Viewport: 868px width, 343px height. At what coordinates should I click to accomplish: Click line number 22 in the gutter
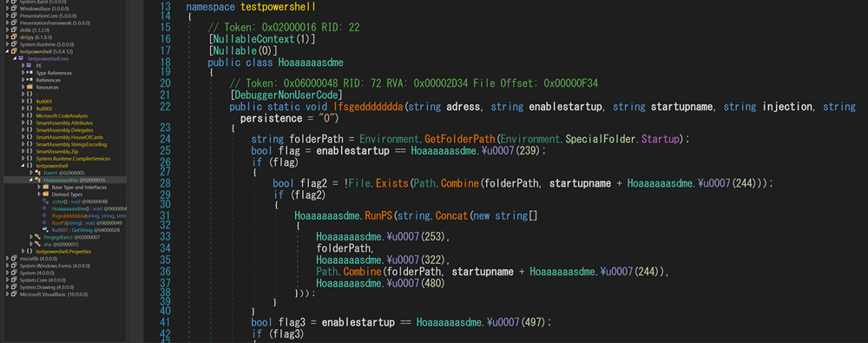point(165,107)
